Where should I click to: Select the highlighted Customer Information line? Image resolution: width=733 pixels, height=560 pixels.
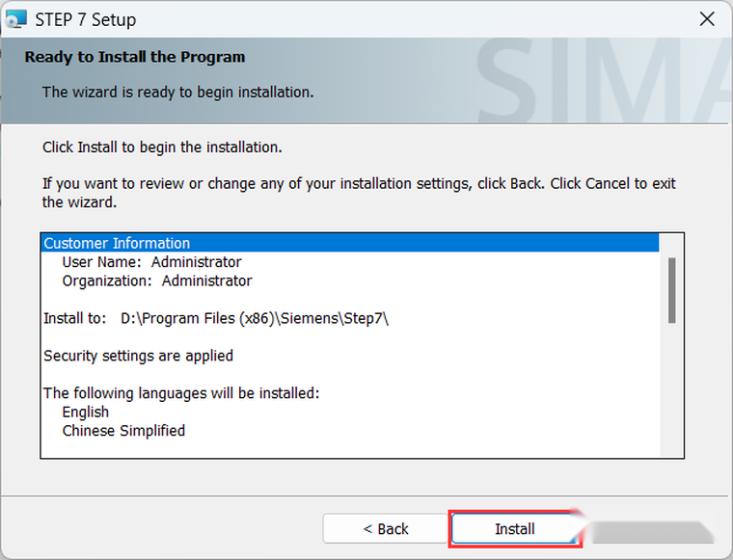click(350, 243)
